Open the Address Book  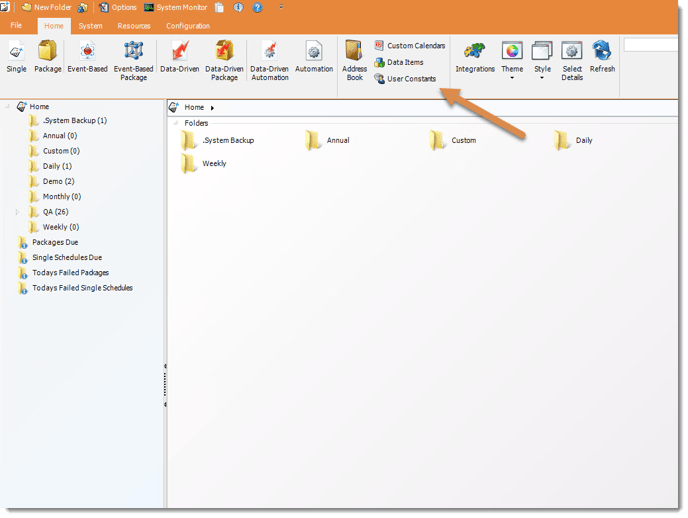tap(354, 61)
